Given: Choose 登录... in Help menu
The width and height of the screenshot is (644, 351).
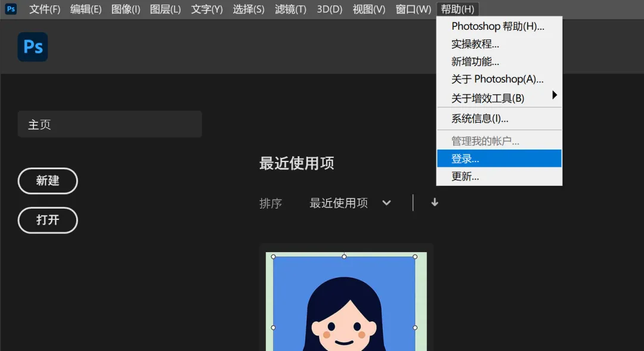Looking at the screenshot, I should (499, 159).
